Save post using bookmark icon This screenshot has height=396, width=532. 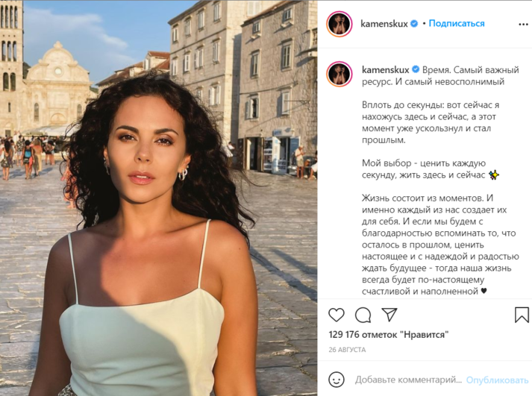tap(522, 315)
